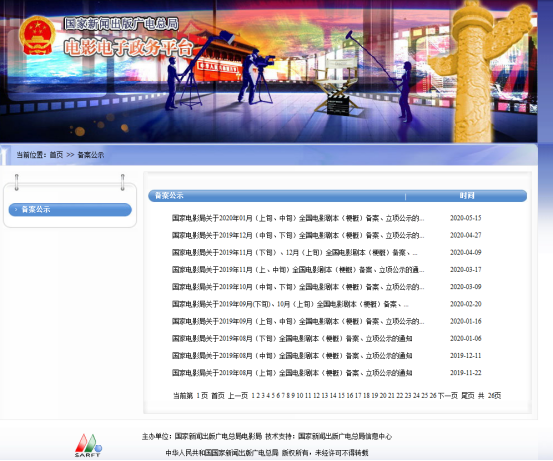
Task: Click the national emblem logo
Action: tap(37, 35)
